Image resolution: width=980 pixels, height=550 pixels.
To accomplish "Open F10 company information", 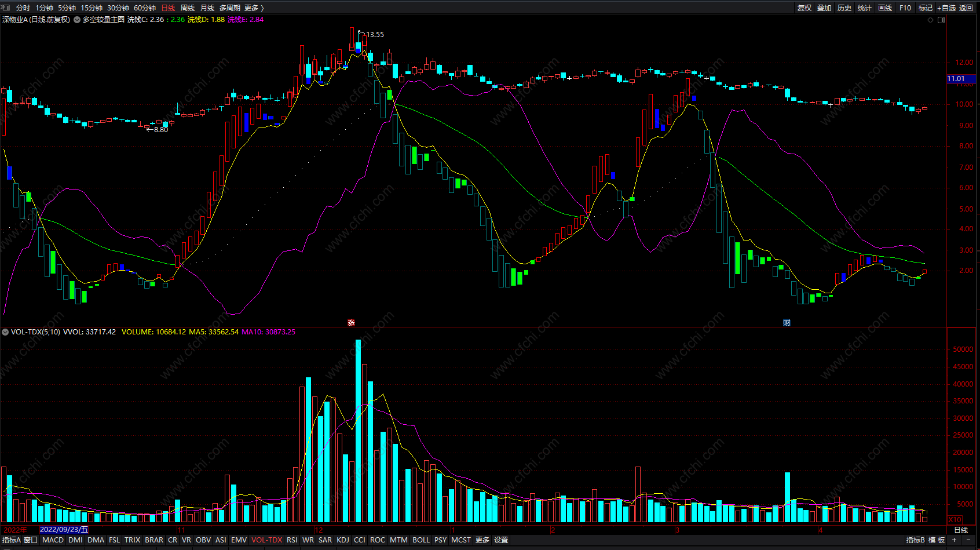I will coord(905,8).
